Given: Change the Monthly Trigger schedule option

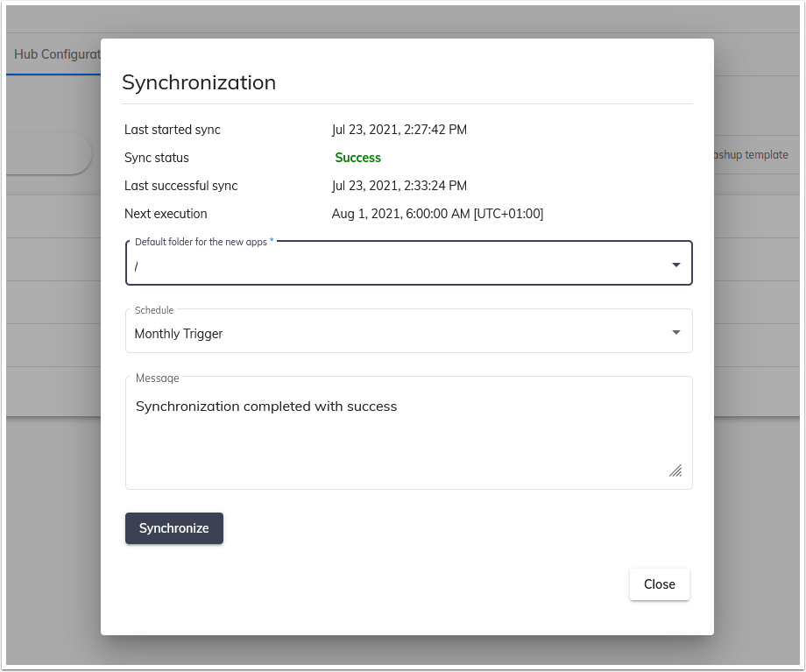Looking at the screenshot, I should click(x=408, y=334).
